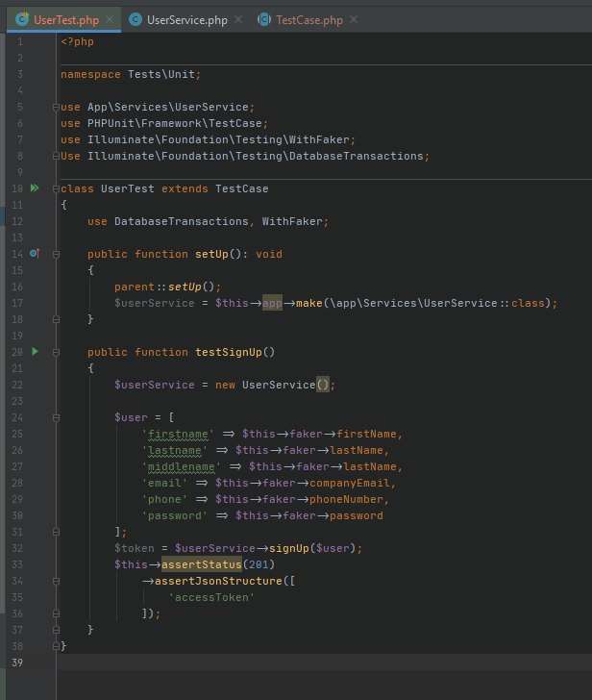
Task: Close the TestCase.php tab
Action: pos(354,19)
